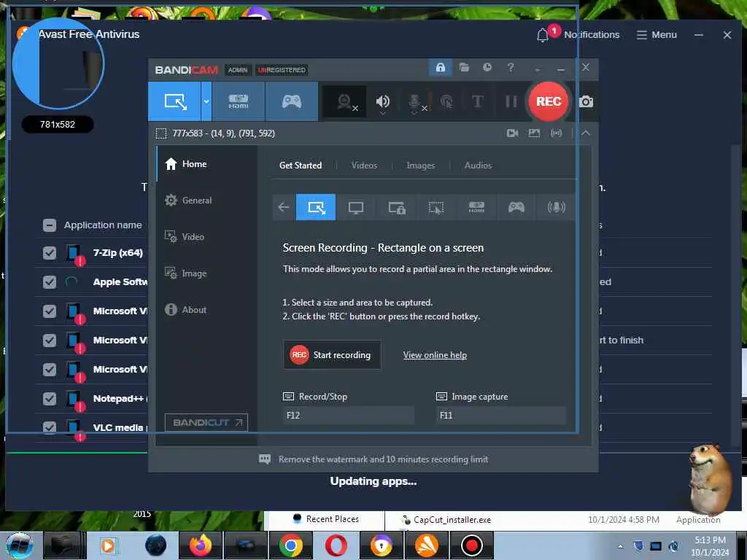Toggle Avast select-all checkbox beside Application name
This screenshot has height=560, width=747.
click(50, 225)
